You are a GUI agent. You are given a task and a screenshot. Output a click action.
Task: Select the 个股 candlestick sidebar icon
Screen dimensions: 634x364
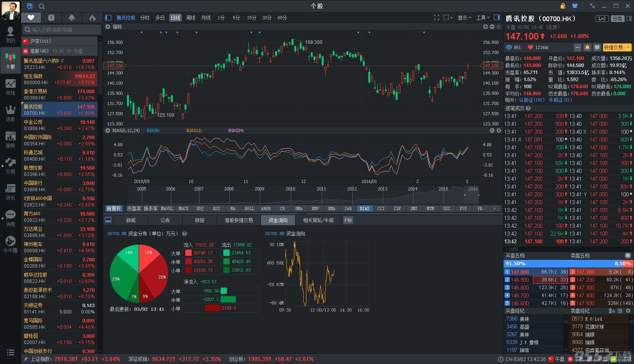(10, 60)
